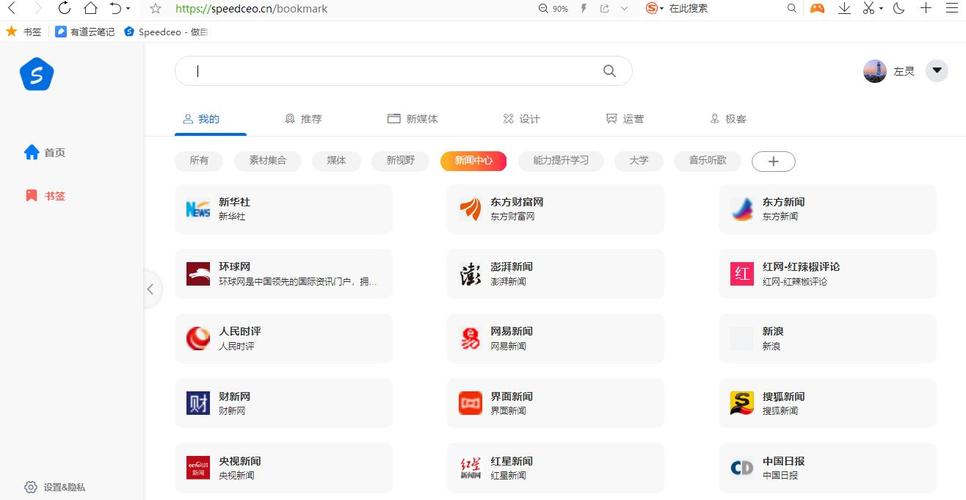This screenshot has height=500, width=966.
Task: Select the 新视野 category chip
Action: (x=400, y=161)
